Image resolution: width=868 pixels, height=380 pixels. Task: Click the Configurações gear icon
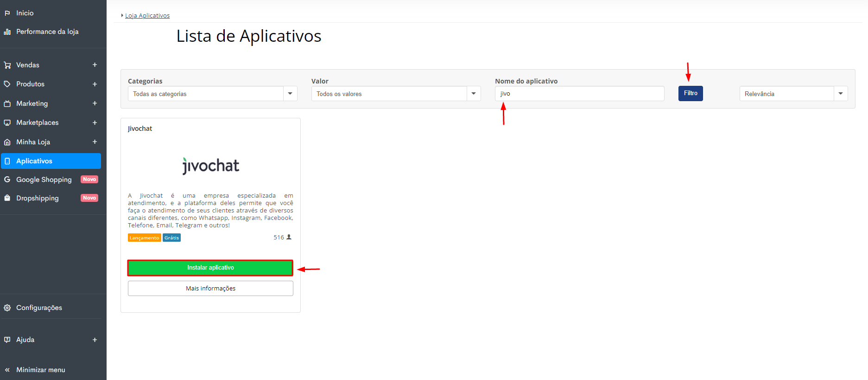pyautogui.click(x=7, y=308)
